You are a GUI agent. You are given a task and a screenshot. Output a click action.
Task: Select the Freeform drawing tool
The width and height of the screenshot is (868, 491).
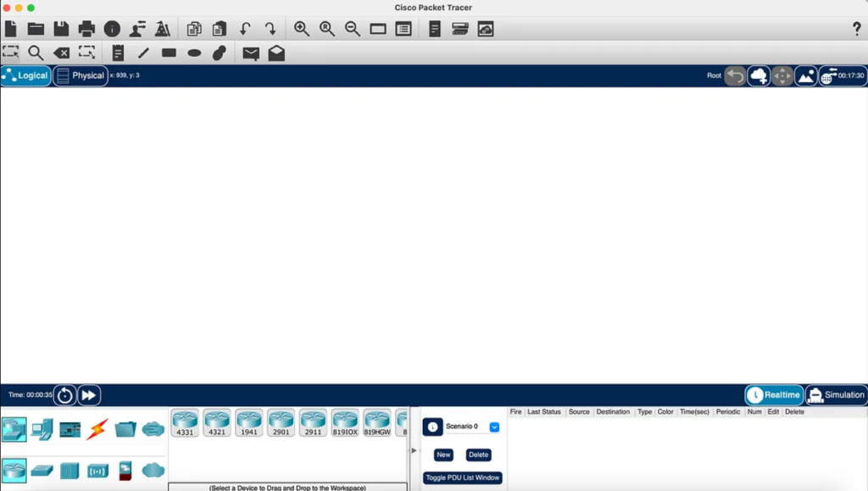click(220, 53)
